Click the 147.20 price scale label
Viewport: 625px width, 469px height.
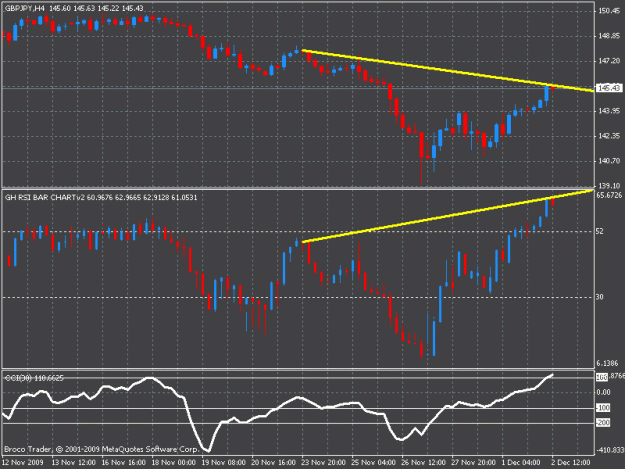click(609, 61)
